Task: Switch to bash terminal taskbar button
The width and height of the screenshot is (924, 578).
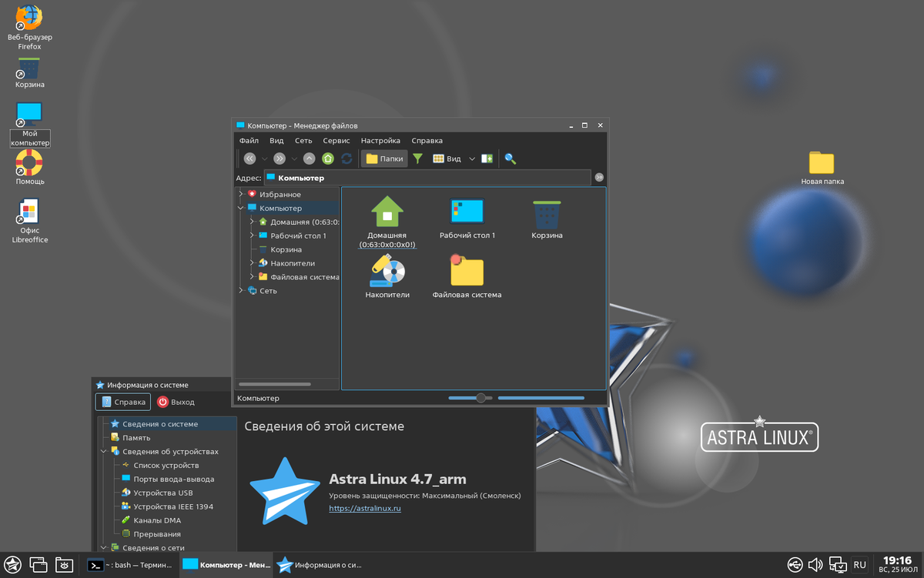Action: (x=130, y=565)
